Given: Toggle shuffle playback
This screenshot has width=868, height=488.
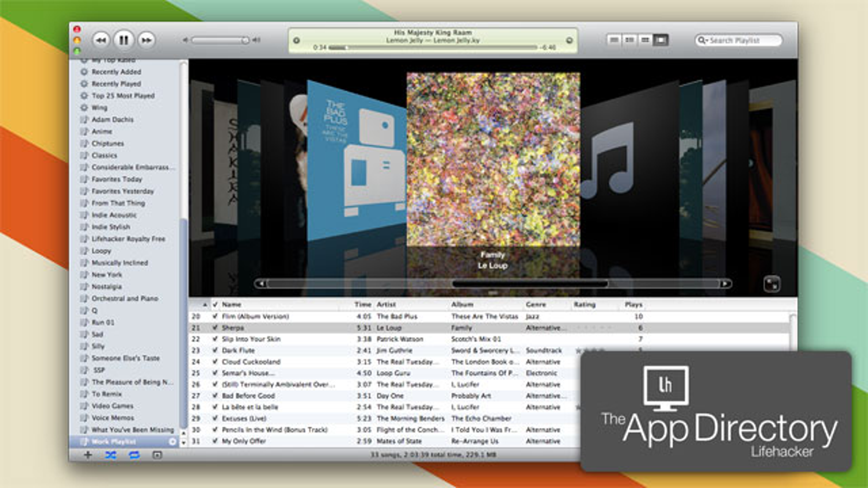Looking at the screenshot, I should click(x=111, y=455).
